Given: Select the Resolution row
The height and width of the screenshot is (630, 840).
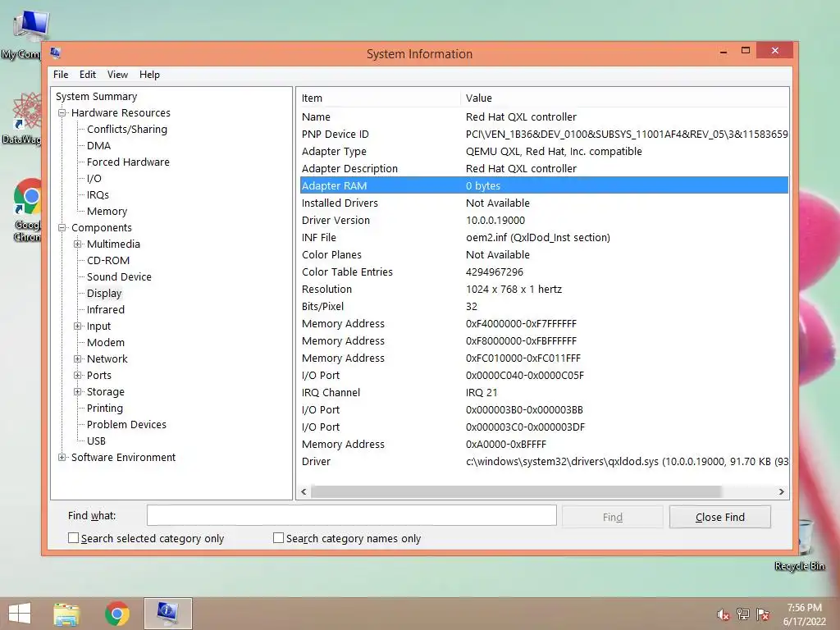Looking at the screenshot, I should [x=544, y=290].
